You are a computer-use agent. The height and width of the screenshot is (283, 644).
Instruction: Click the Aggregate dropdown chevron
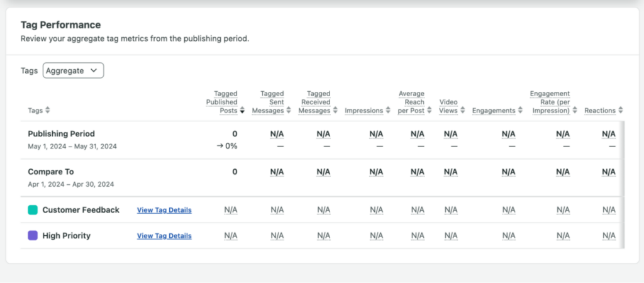(94, 70)
